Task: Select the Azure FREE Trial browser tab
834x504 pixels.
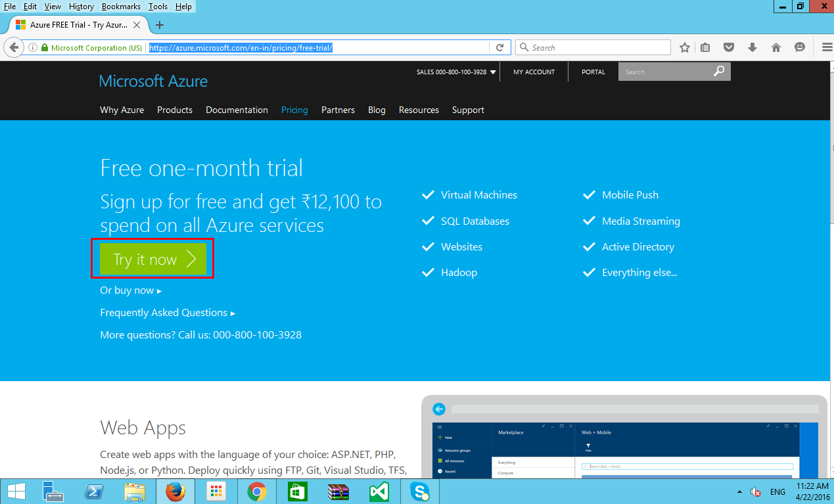Action: point(78,25)
